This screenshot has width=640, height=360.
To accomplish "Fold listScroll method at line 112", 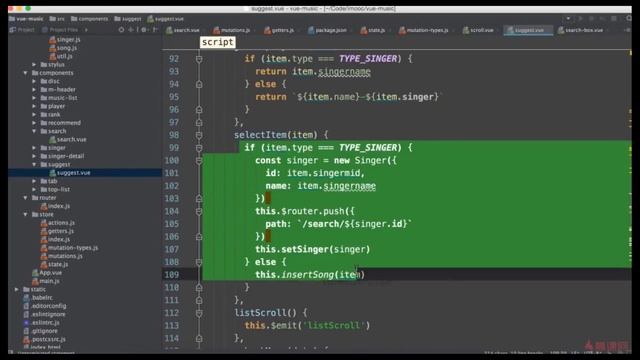I will pos(199,313).
